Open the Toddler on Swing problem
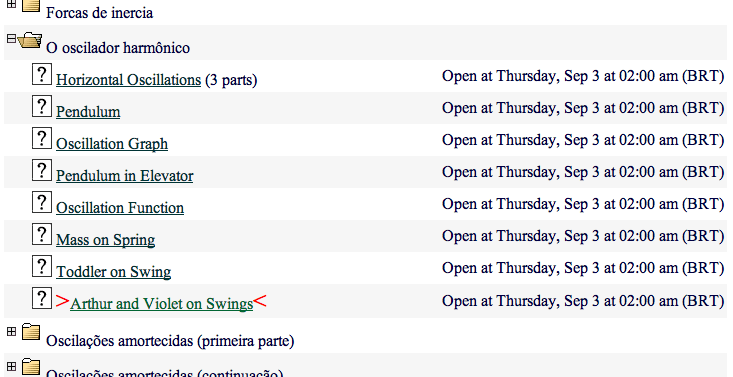This screenshot has height=377, width=733. 113,272
